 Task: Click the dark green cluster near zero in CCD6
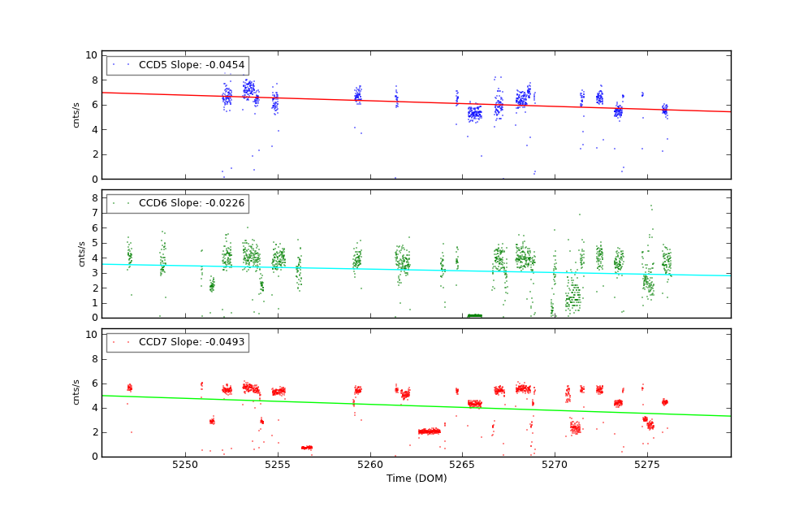(x=475, y=315)
